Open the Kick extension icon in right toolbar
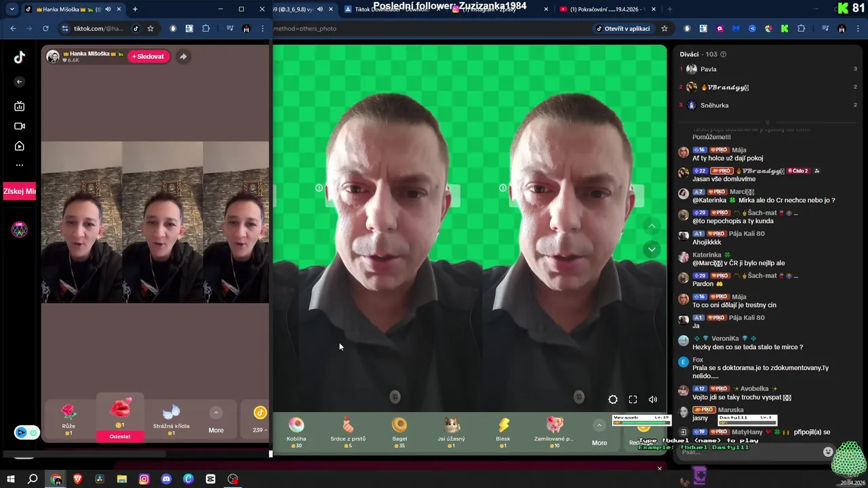 click(x=785, y=28)
